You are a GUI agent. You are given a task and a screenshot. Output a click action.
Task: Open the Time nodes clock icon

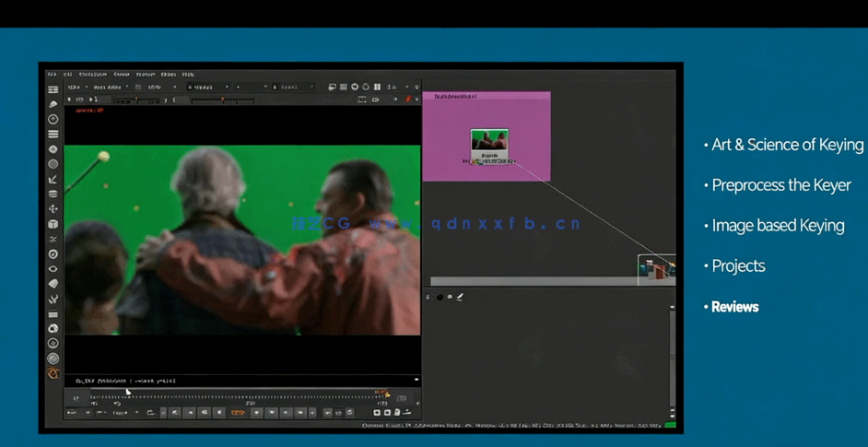[x=53, y=119]
